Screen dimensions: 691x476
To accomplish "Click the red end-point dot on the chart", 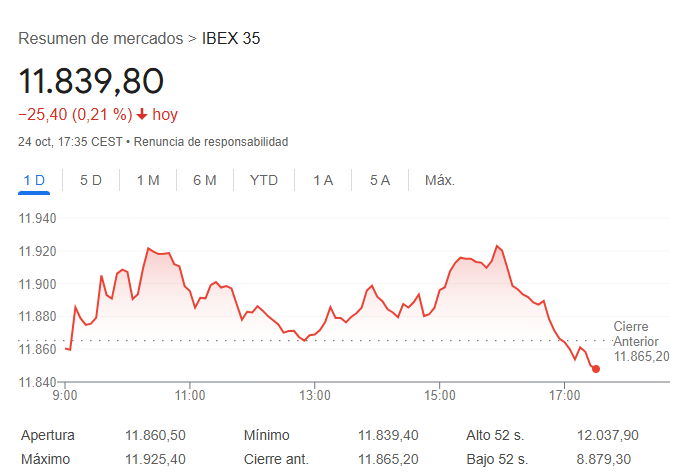I will tap(596, 369).
